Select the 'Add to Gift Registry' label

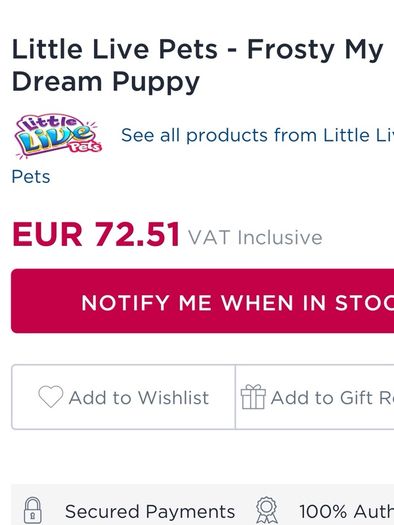click(332, 398)
